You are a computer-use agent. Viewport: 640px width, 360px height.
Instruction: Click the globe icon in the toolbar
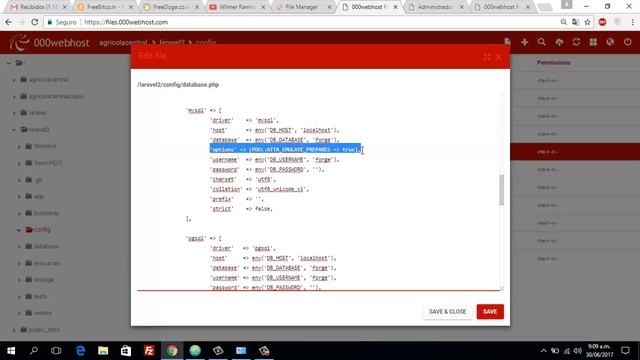tap(610, 42)
